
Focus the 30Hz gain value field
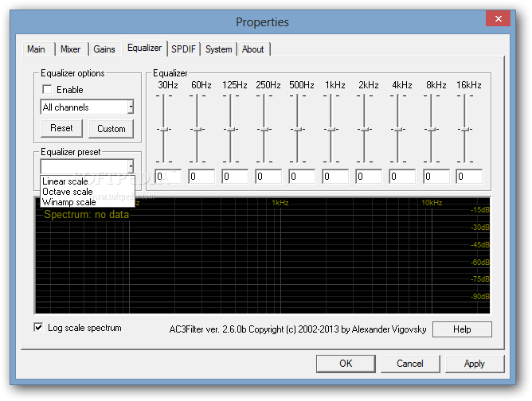(168, 177)
